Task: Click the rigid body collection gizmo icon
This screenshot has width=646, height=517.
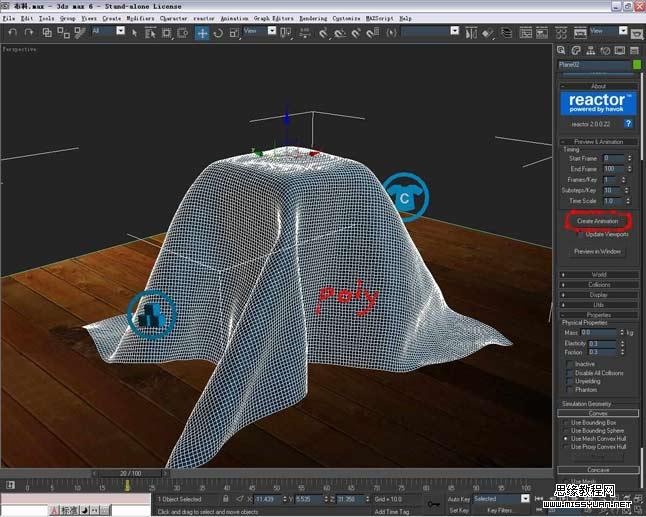Action: tap(152, 315)
